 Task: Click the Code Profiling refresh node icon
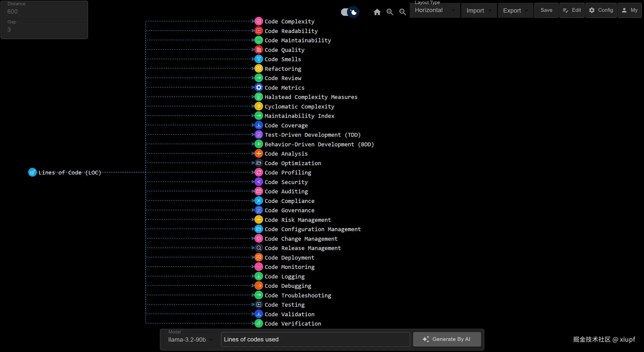click(x=259, y=172)
